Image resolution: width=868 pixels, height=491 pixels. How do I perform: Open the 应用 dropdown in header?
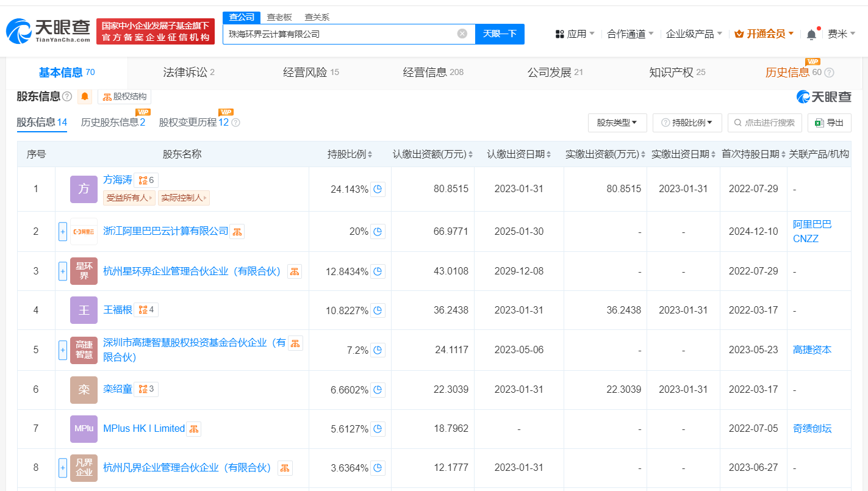coord(575,34)
